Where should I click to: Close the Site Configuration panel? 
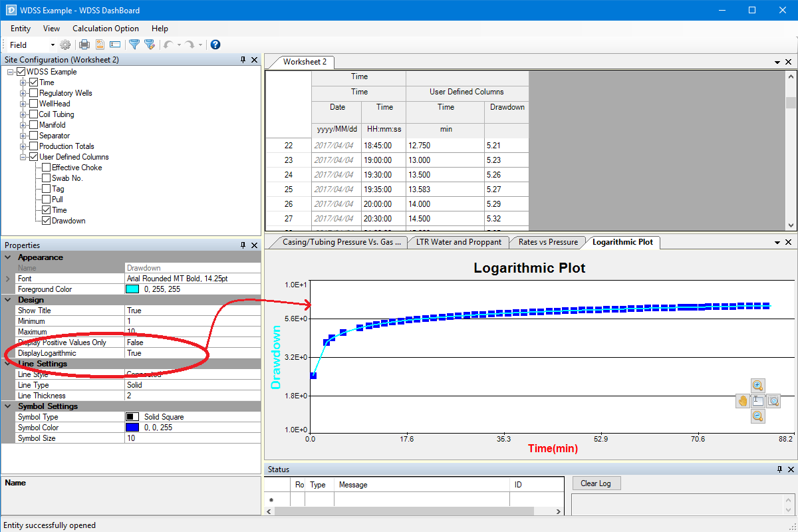(x=255, y=60)
